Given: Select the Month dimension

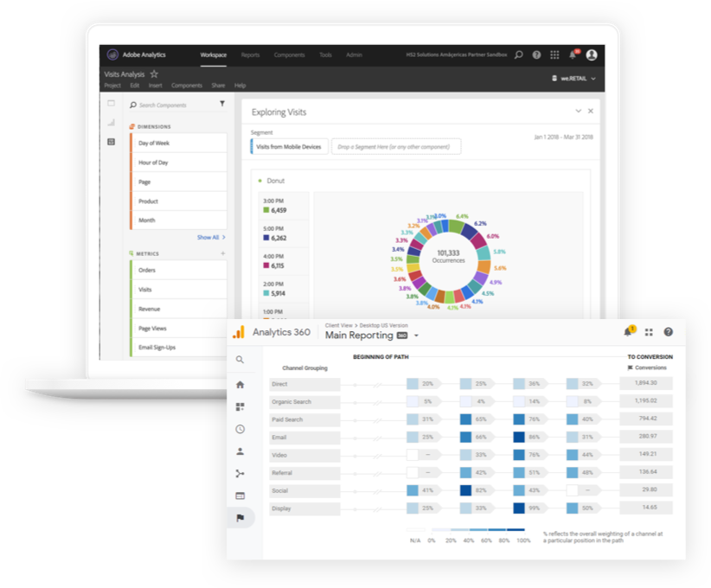Looking at the screenshot, I should 179,220.
